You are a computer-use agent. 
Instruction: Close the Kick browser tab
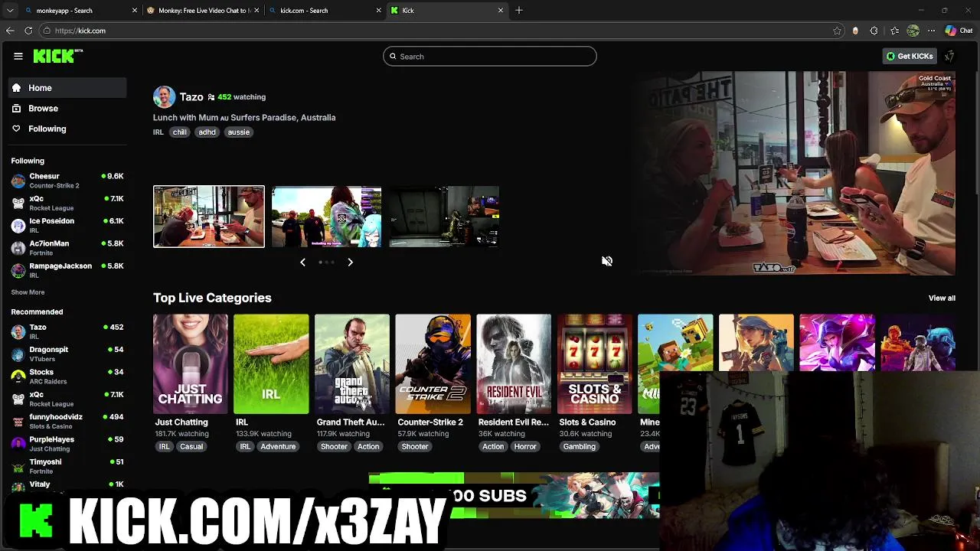coord(501,11)
